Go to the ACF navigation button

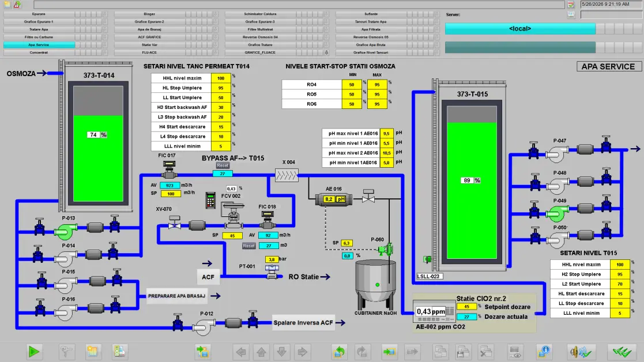click(x=208, y=277)
